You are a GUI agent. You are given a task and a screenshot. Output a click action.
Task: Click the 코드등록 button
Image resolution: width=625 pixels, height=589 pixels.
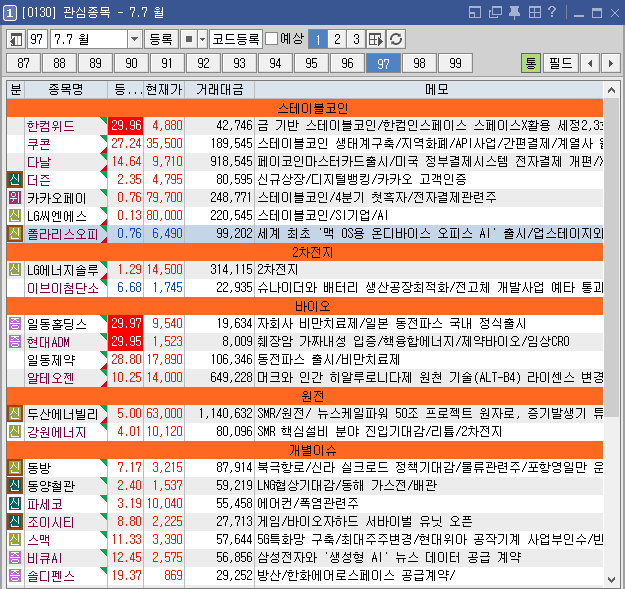(236, 39)
